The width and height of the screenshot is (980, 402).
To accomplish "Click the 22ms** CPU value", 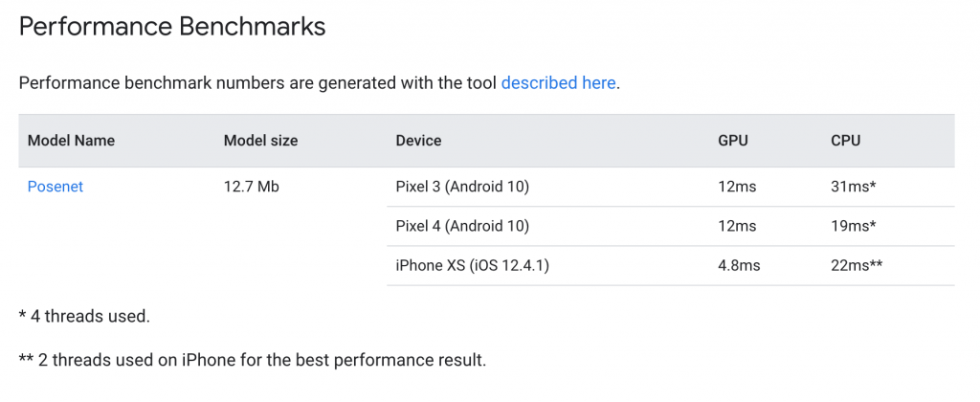I will click(857, 266).
